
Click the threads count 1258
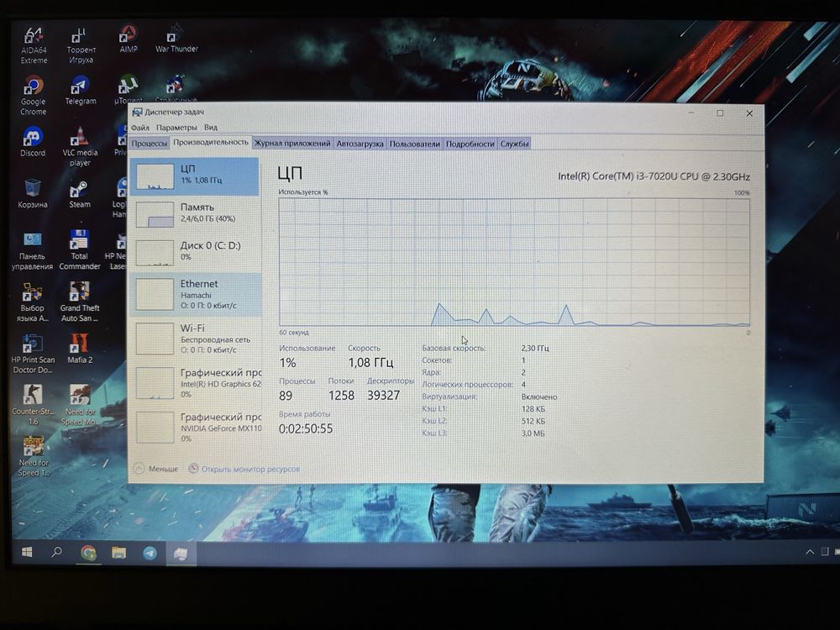point(341,396)
